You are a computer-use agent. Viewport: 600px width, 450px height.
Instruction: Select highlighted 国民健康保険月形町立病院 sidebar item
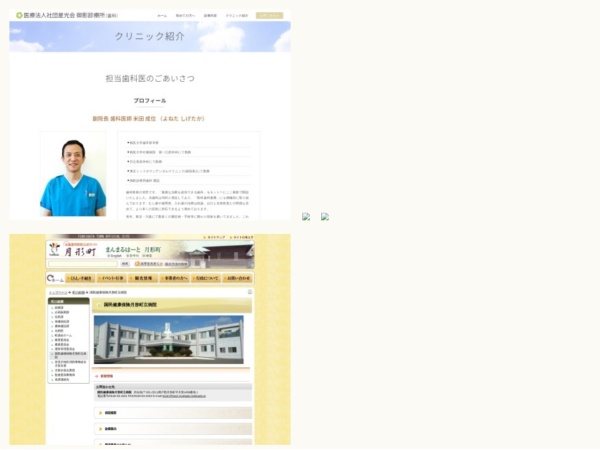[69, 355]
